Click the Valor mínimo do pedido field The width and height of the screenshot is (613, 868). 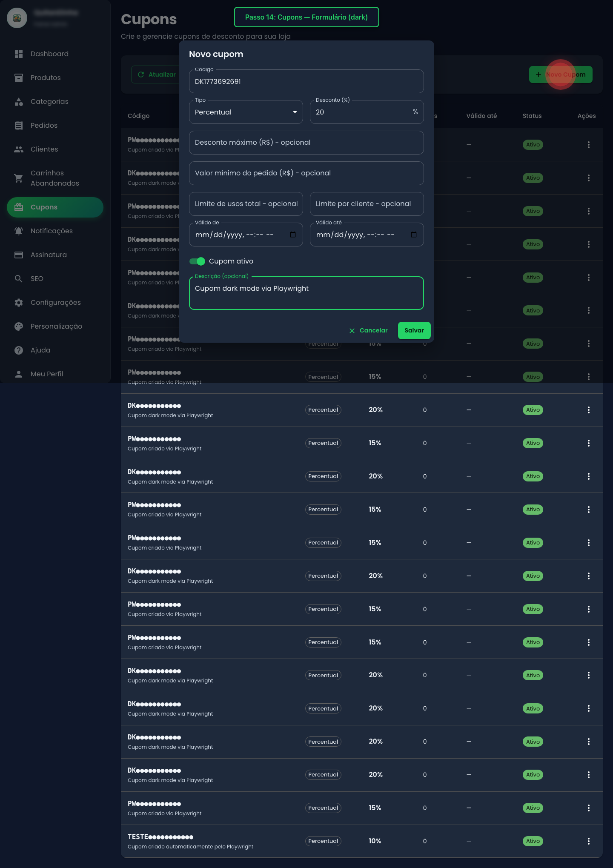click(306, 173)
